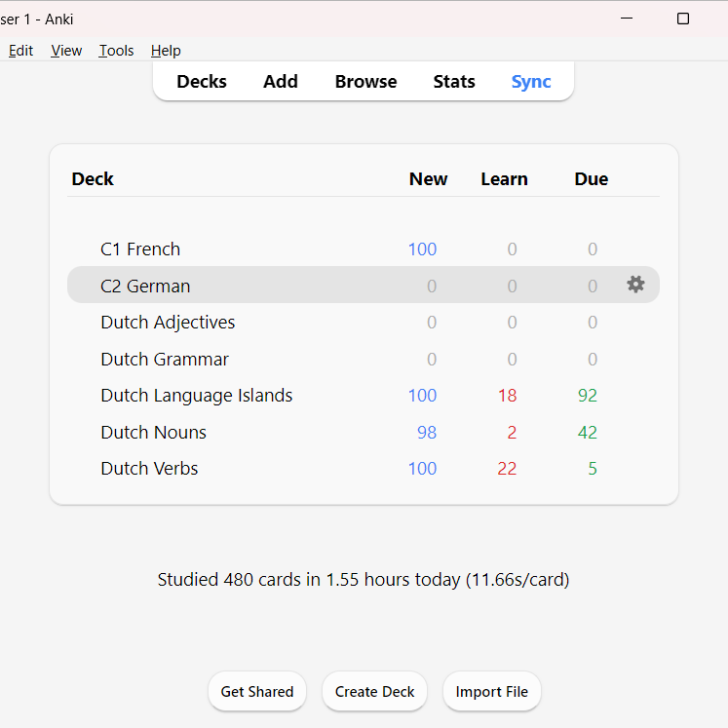Switch to the Decks view

(202, 82)
